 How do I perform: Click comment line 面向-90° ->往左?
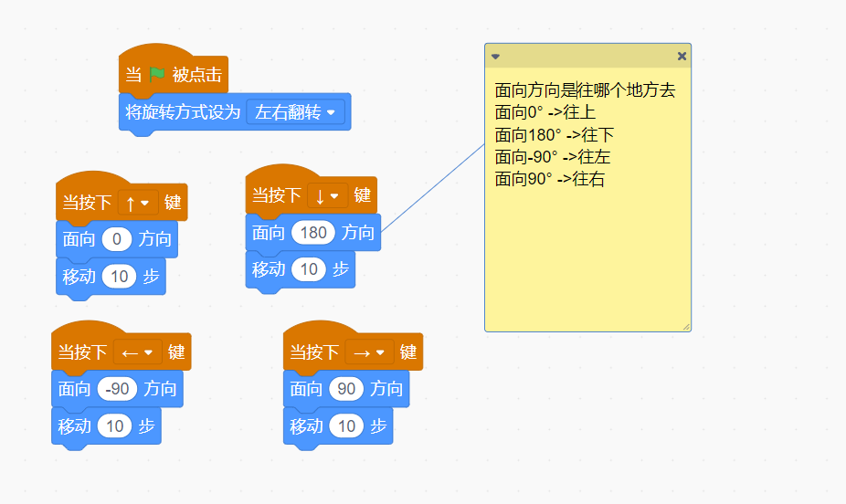(553, 157)
